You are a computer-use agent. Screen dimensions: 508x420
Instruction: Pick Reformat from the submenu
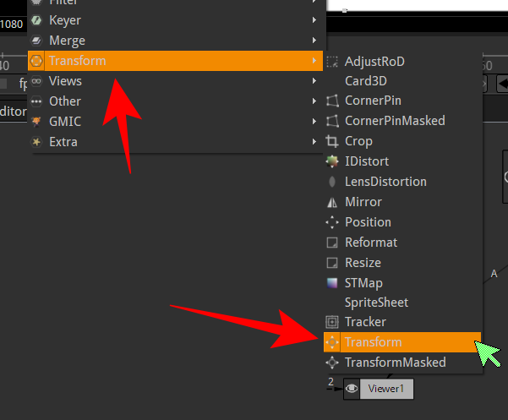click(x=371, y=243)
